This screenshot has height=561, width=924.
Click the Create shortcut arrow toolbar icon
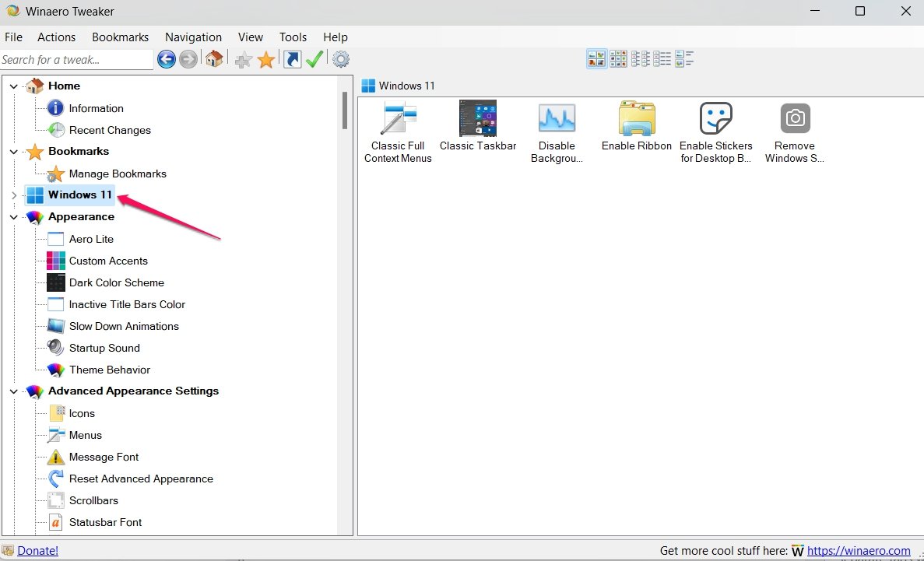pos(292,59)
